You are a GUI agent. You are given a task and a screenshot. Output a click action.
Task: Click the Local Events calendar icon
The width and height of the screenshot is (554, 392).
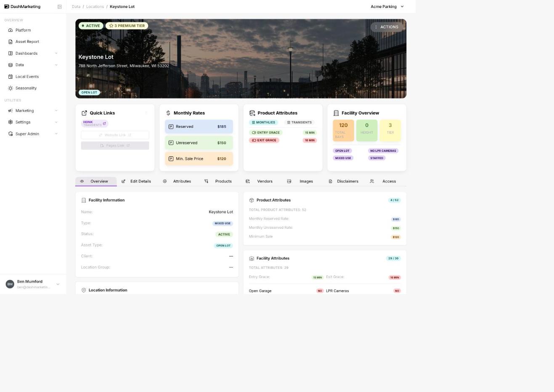click(x=11, y=77)
